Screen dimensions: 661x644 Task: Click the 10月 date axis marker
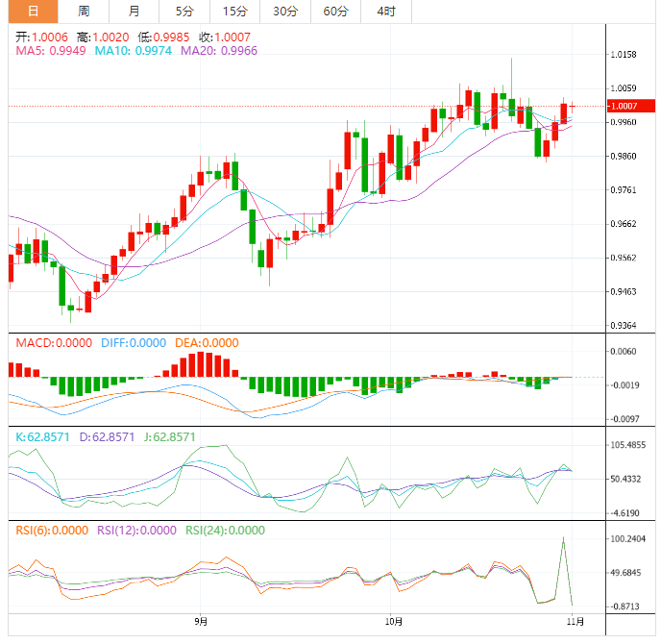pyautogui.click(x=392, y=622)
